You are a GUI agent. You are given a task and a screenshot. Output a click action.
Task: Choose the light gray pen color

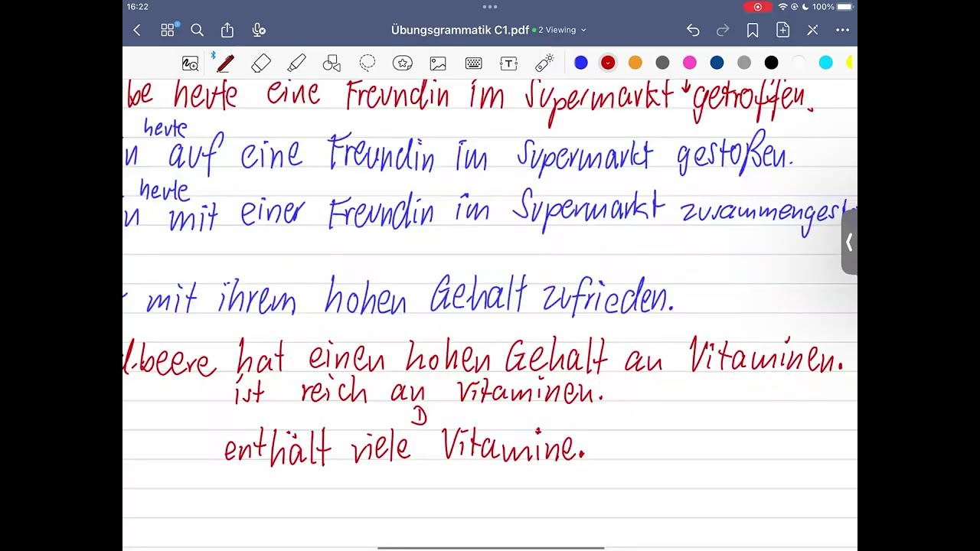[744, 63]
